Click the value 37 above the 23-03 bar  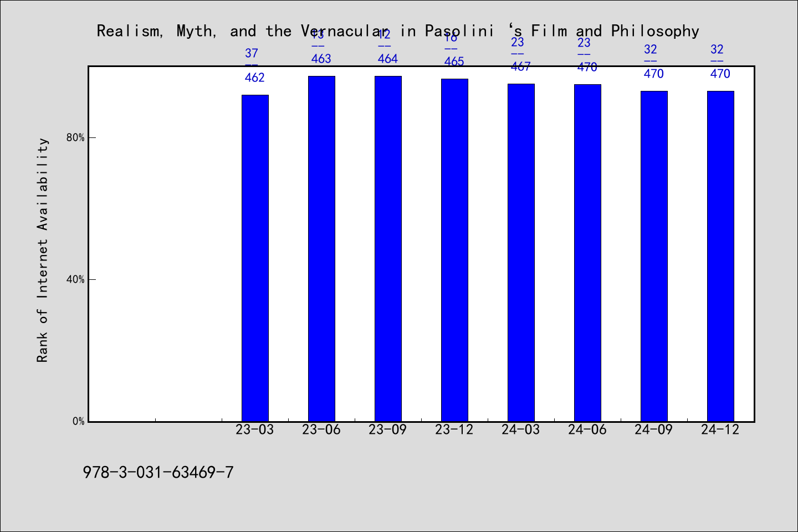click(x=252, y=53)
